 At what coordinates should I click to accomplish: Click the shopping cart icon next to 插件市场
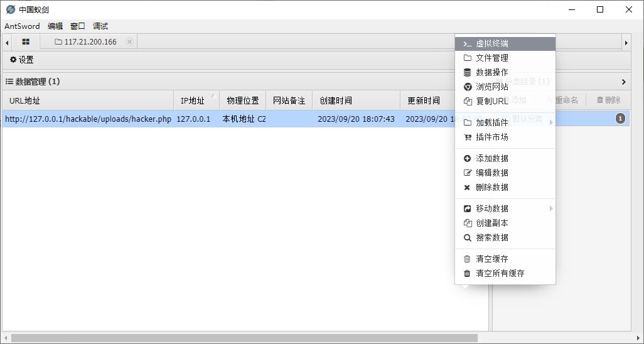tap(467, 137)
